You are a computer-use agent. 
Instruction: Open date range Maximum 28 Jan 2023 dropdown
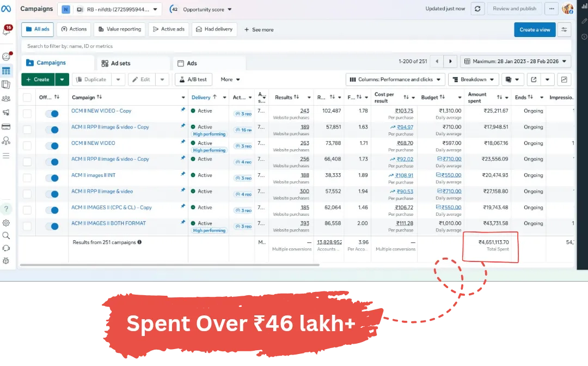coord(516,61)
